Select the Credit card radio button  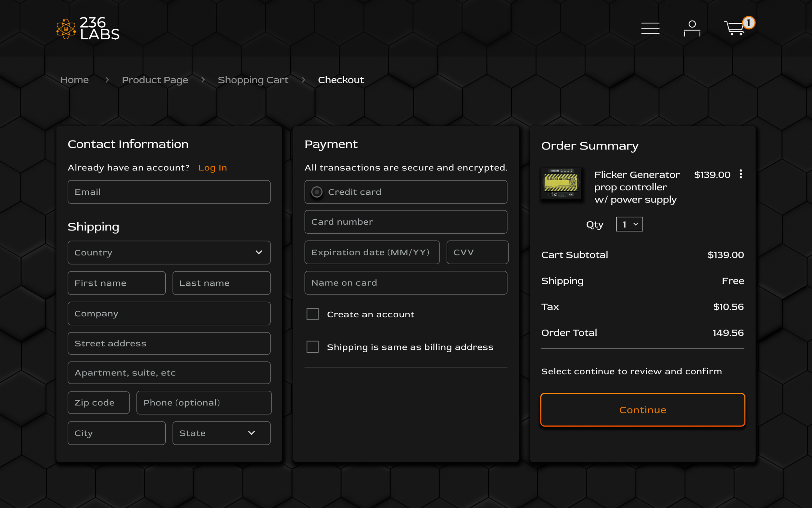point(317,192)
